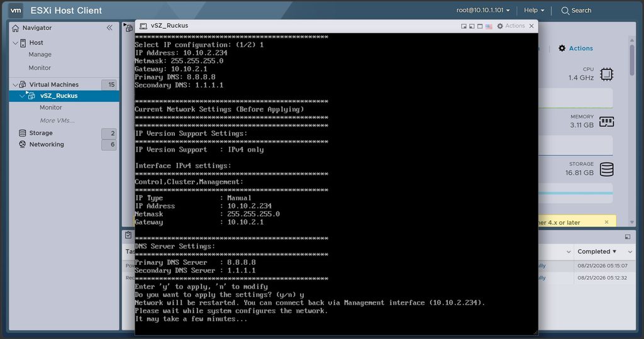
Task: Open the keyboard layout flag icon
Action: coord(489,26)
